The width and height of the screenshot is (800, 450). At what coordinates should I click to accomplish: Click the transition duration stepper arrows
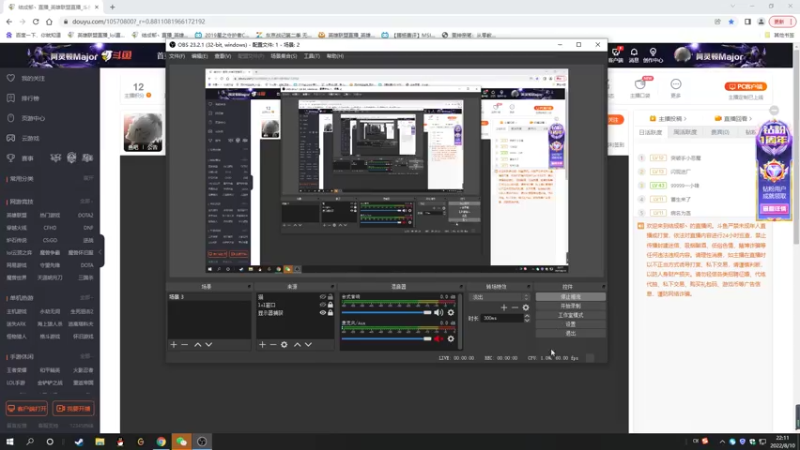[x=527, y=318]
